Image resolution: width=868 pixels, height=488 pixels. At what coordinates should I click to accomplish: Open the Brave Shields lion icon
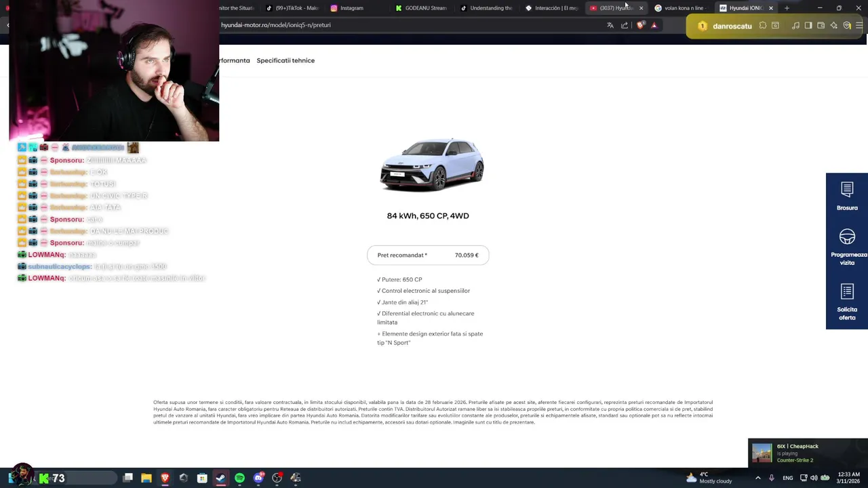(641, 25)
